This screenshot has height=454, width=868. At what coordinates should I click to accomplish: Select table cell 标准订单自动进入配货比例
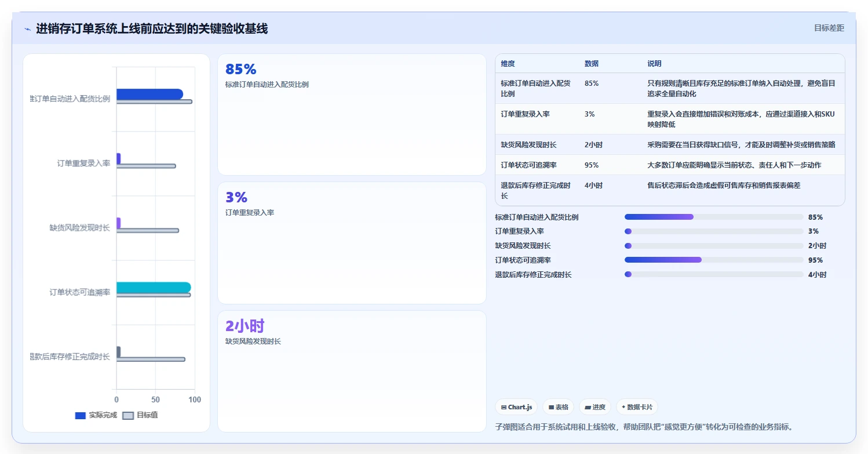(536, 88)
